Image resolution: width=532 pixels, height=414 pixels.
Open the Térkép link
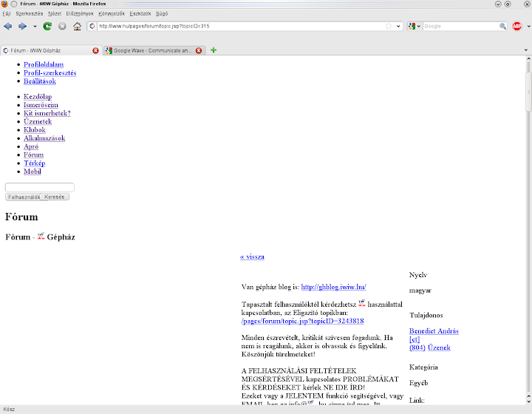(x=34, y=163)
